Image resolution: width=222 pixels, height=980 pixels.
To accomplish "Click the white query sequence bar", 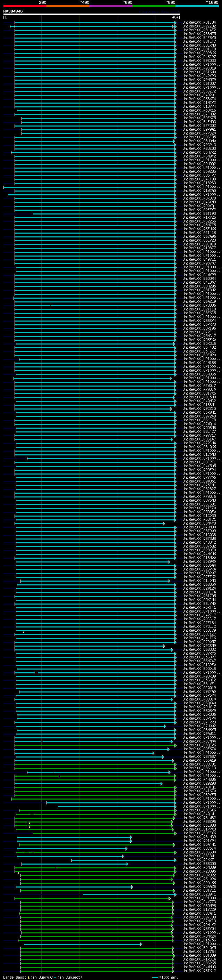I will click(x=92, y=15).
